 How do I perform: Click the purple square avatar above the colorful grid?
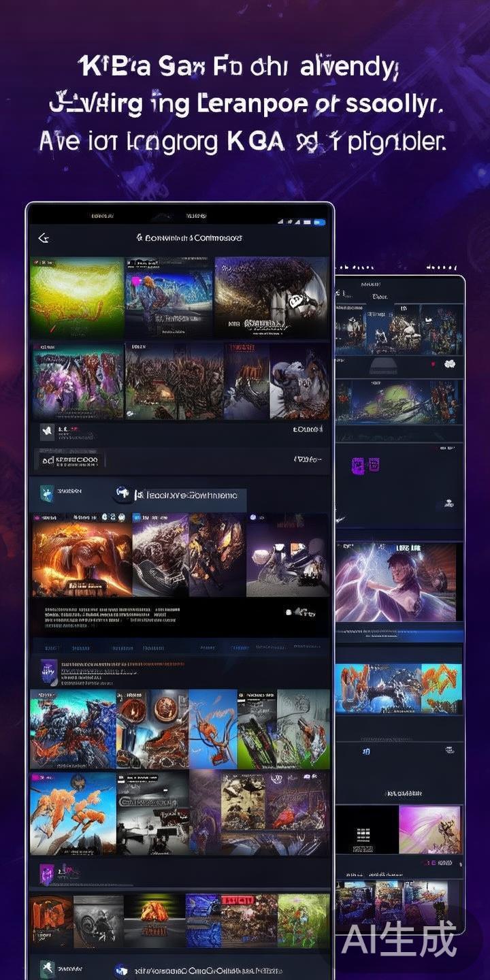point(48,670)
